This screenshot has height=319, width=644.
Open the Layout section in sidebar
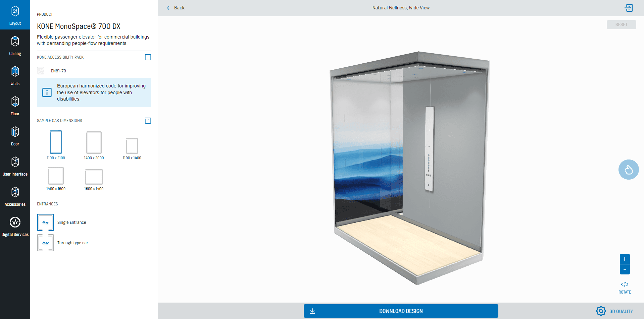[15, 15]
